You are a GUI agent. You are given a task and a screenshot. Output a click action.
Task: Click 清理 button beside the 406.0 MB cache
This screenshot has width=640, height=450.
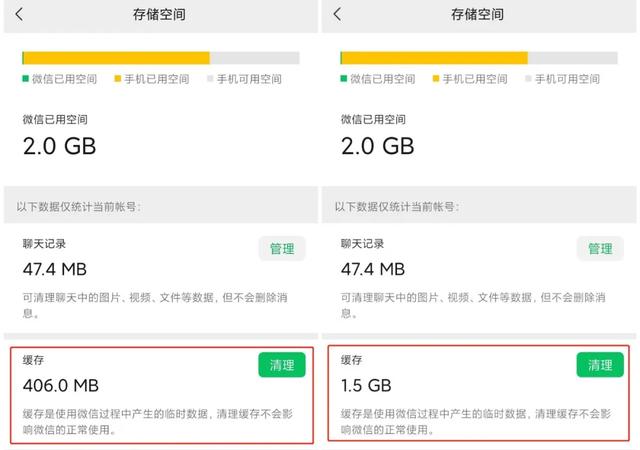(x=282, y=365)
